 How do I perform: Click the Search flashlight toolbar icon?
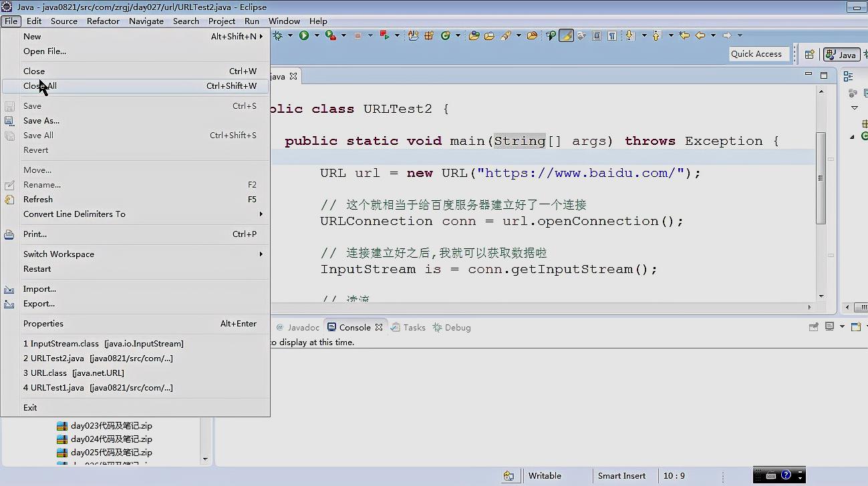pos(507,35)
